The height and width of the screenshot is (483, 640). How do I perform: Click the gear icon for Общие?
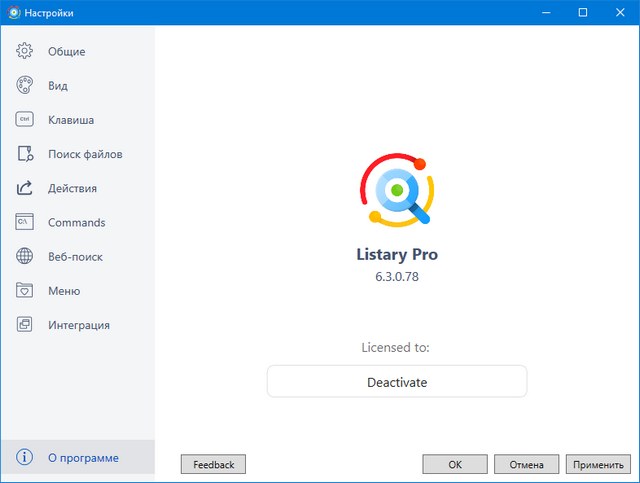click(x=25, y=51)
